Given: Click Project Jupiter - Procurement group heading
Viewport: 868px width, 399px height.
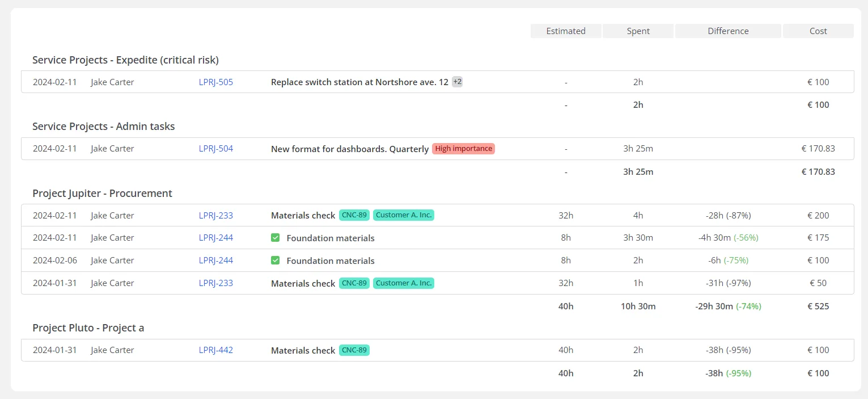Looking at the screenshot, I should point(102,194).
